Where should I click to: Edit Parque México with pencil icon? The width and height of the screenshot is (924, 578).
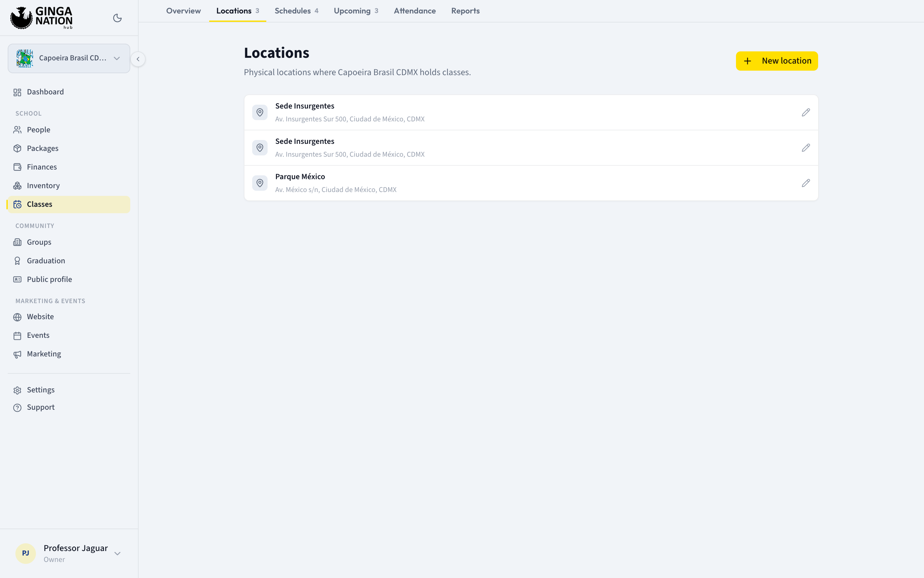806,183
